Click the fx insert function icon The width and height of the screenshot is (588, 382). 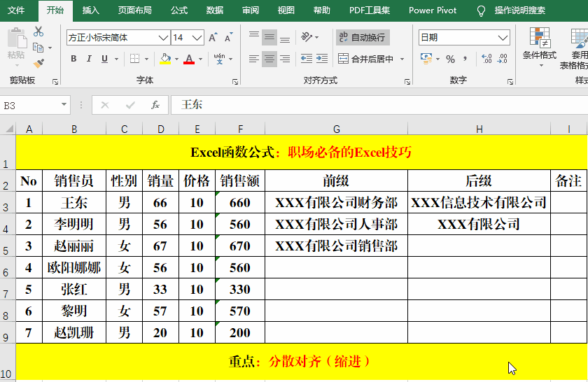pos(155,105)
